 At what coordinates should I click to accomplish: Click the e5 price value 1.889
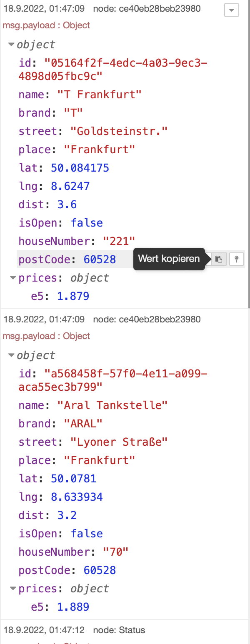pos(73,607)
